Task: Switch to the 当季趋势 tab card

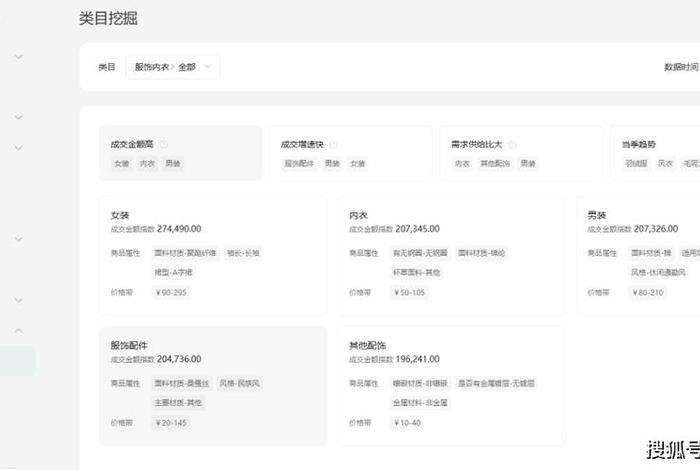Action: (x=655, y=153)
